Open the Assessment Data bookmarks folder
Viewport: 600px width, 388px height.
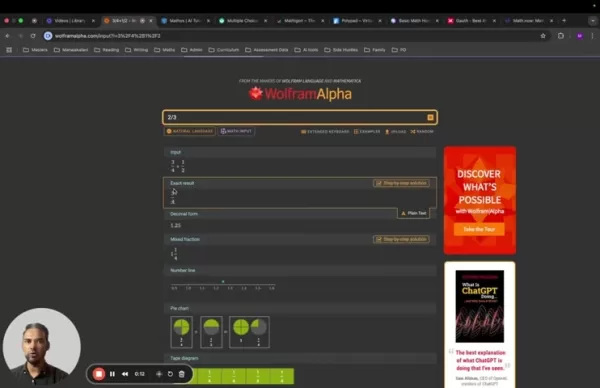click(267, 50)
